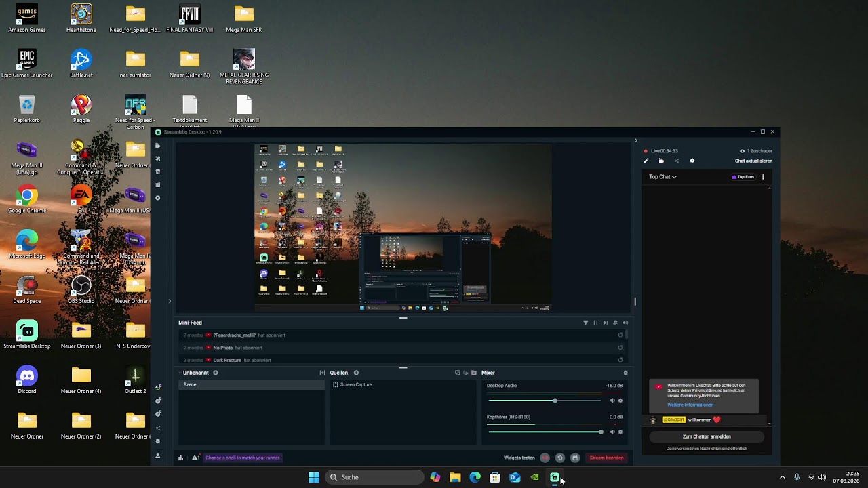Click the 'Choose a shell to match your runner' banner

pyautogui.click(x=242, y=457)
